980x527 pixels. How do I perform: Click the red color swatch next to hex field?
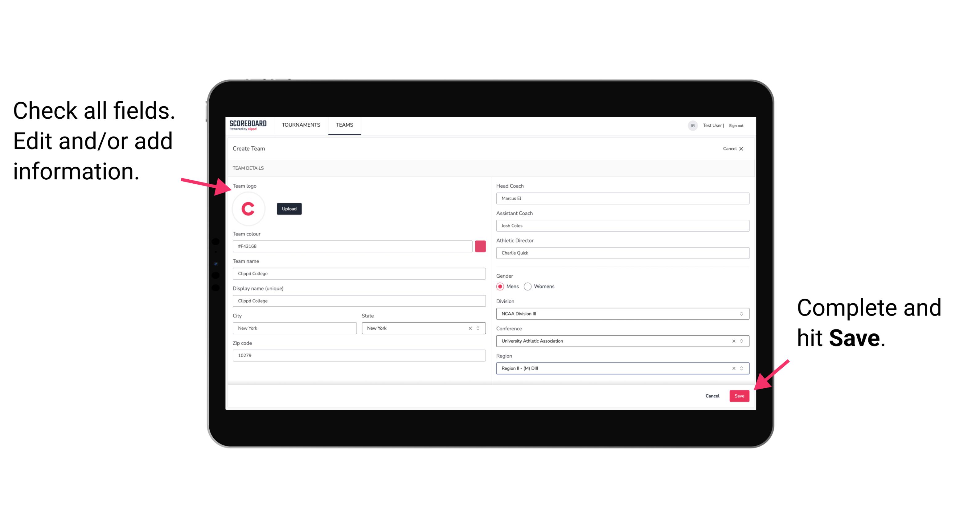pyautogui.click(x=480, y=246)
